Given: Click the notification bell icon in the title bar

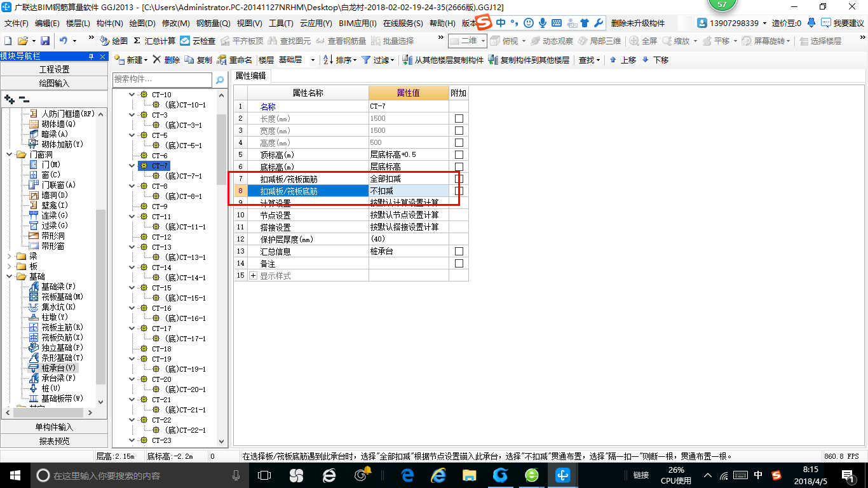Looking at the screenshot, I should pos(811,23).
